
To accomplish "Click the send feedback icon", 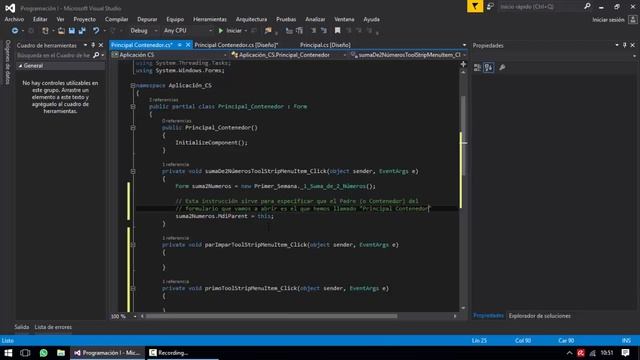I will point(490,7).
